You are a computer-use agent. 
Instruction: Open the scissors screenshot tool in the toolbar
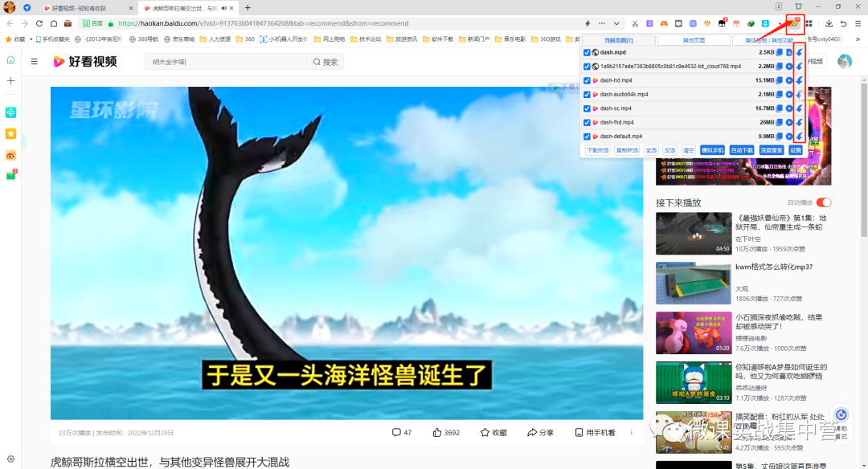click(635, 23)
